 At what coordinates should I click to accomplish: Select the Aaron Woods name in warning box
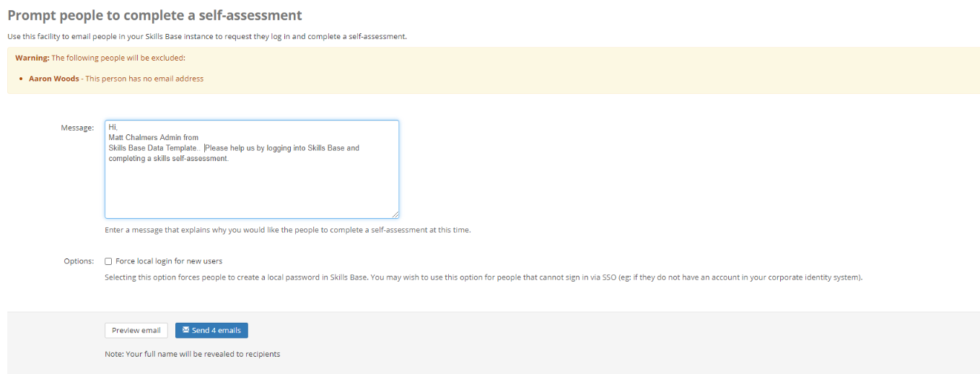pyautogui.click(x=54, y=79)
